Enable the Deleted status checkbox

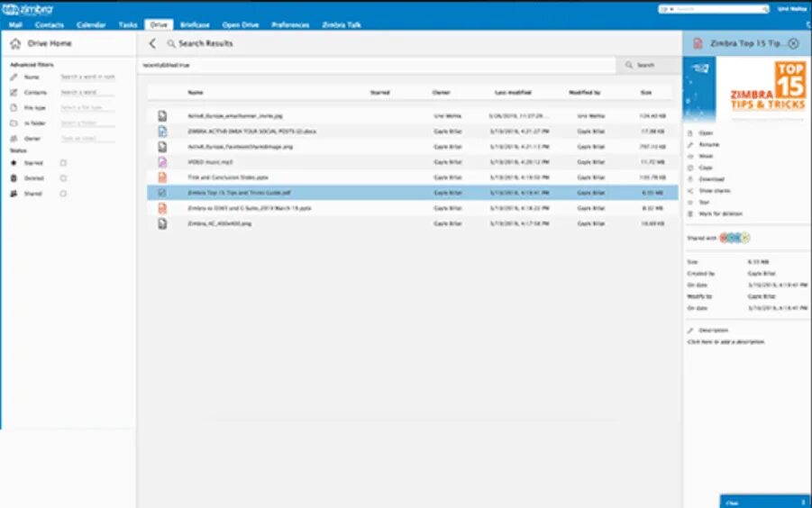click(x=63, y=178)
